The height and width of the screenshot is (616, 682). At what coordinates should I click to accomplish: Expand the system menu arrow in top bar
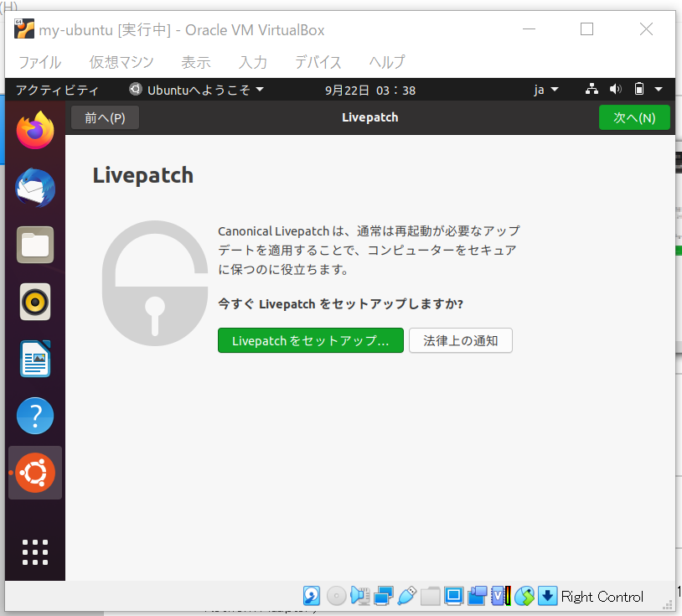pyautogui.click(x=659, y=89)
